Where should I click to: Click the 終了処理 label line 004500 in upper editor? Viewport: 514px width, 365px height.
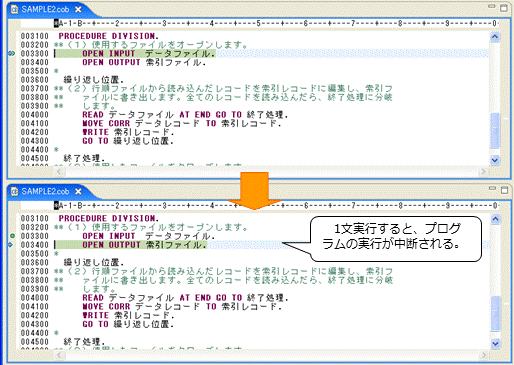point(84,158)
